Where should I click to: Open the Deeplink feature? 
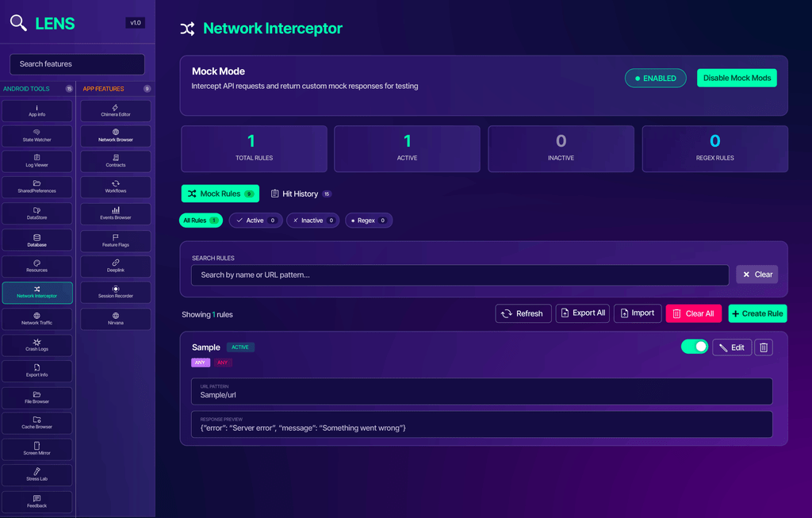pos(116,267)
